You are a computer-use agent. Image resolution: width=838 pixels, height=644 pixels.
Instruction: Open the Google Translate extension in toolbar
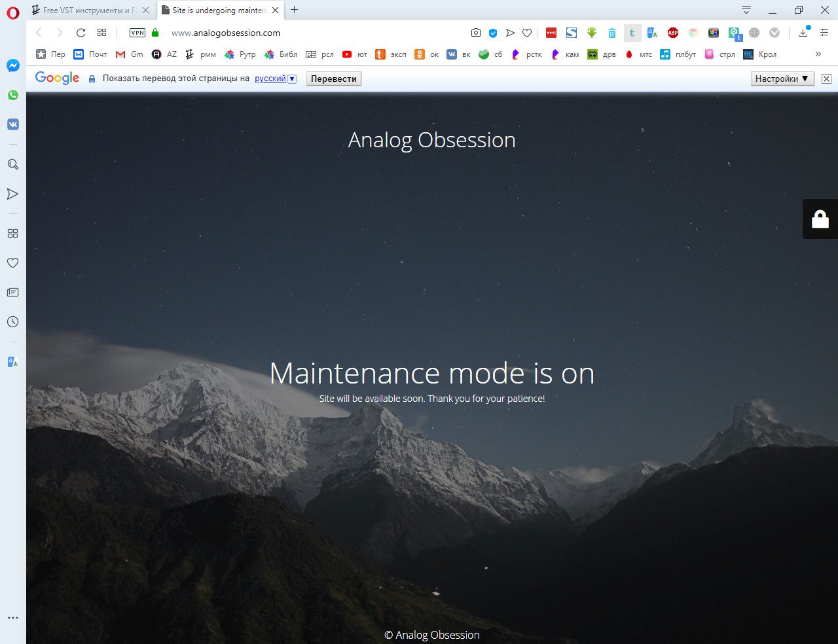point(653,33)
